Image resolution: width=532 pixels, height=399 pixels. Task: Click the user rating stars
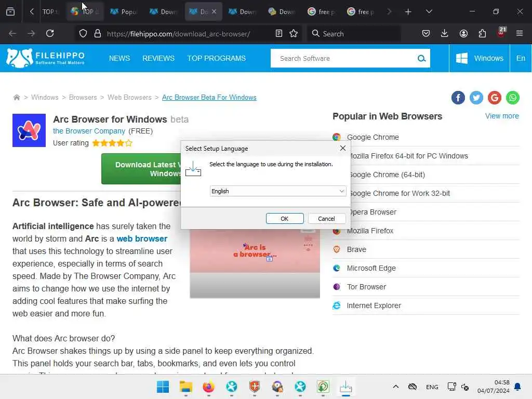(x=112, y=143)
